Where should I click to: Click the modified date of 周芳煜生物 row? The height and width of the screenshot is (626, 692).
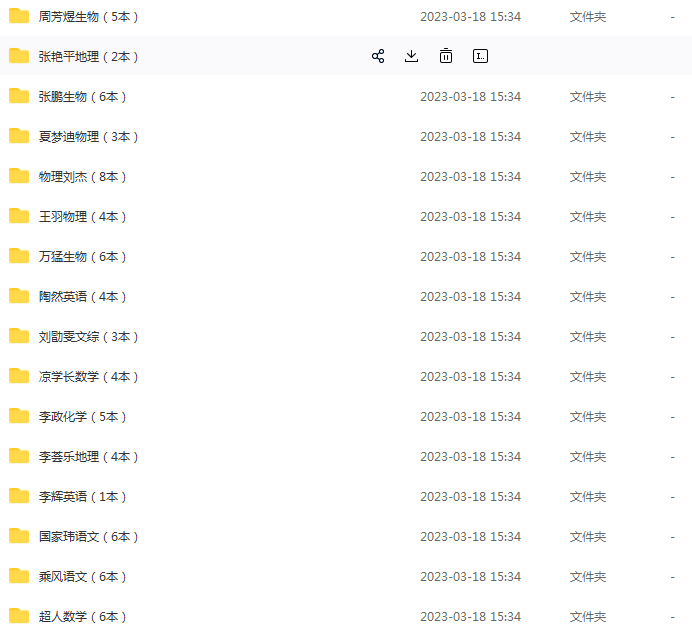470,17
